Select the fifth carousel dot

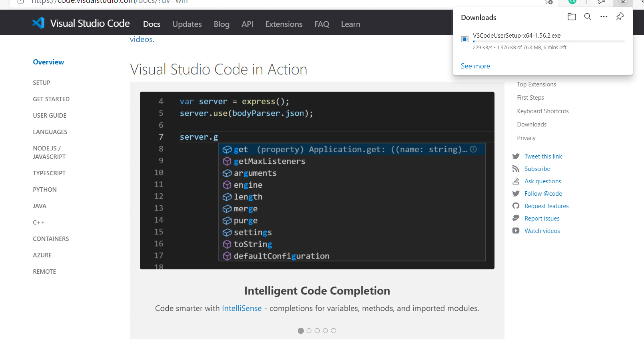tap(334, 331)
